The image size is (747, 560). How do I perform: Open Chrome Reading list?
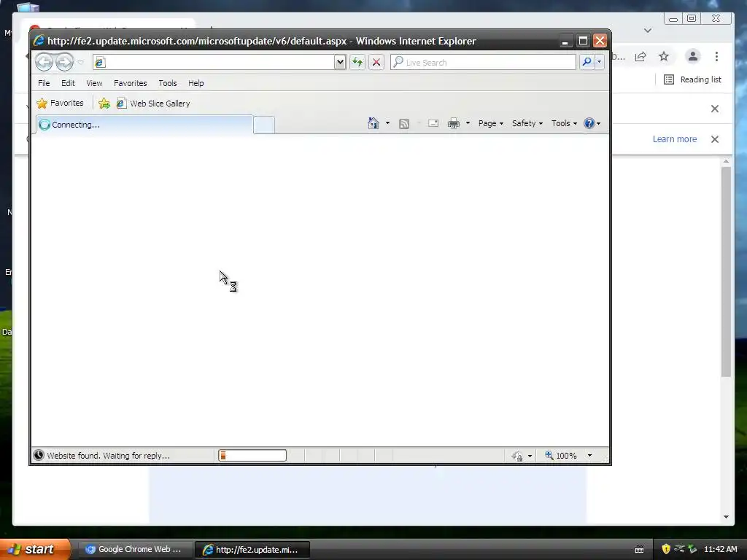692,79
